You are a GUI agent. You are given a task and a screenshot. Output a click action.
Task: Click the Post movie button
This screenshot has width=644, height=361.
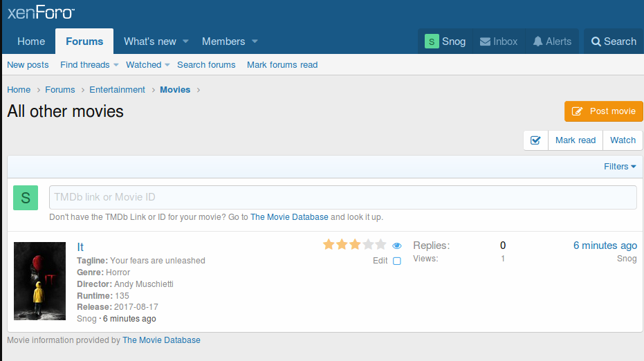604,111
